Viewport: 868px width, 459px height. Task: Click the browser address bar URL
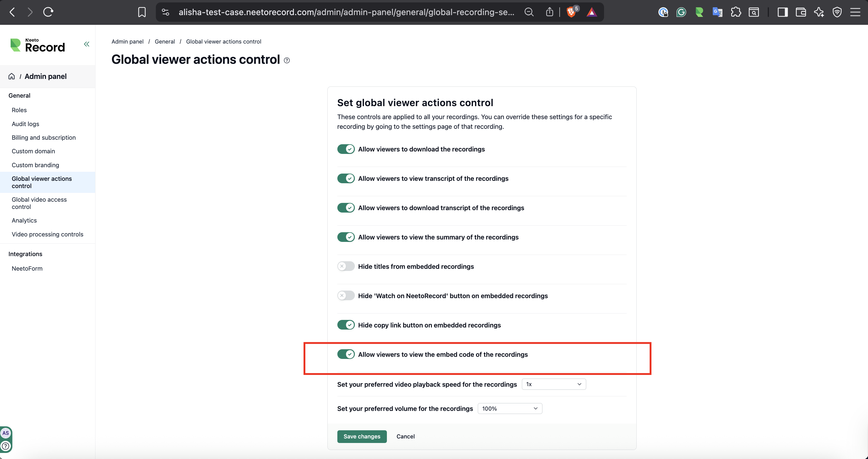(x=346, y=12)
